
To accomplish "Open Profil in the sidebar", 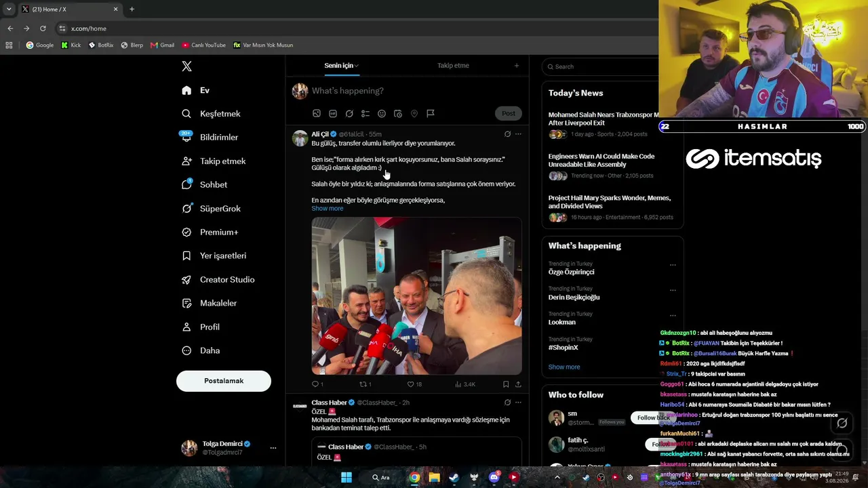I will [x=201, y=327].
